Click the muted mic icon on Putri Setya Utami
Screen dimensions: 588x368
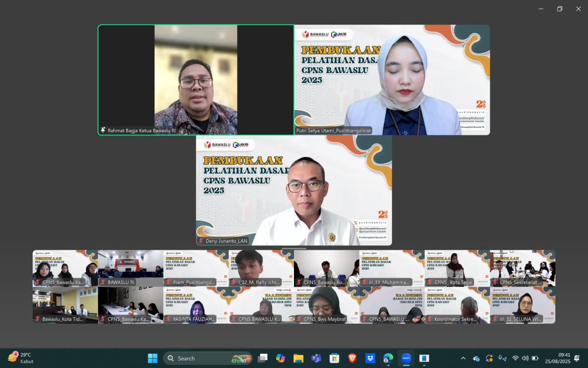point(300,131)
